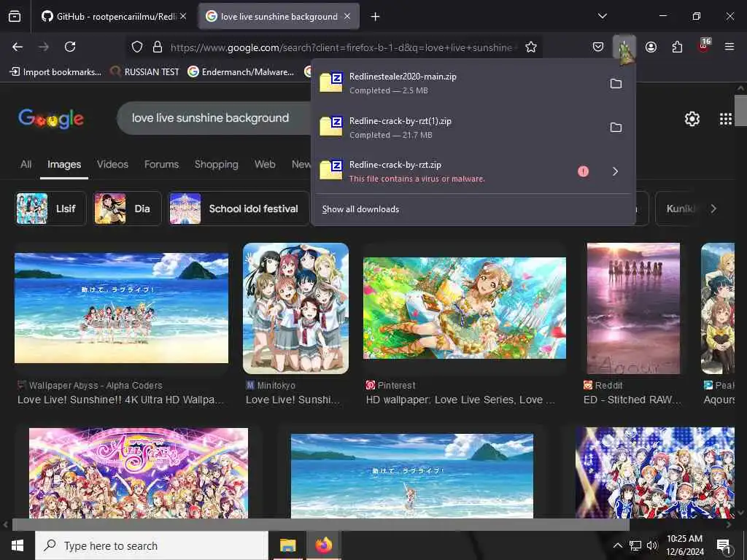The height and width of the screenshot is (560, 747).
Task: Go forward one page
Action: (44, 47)
